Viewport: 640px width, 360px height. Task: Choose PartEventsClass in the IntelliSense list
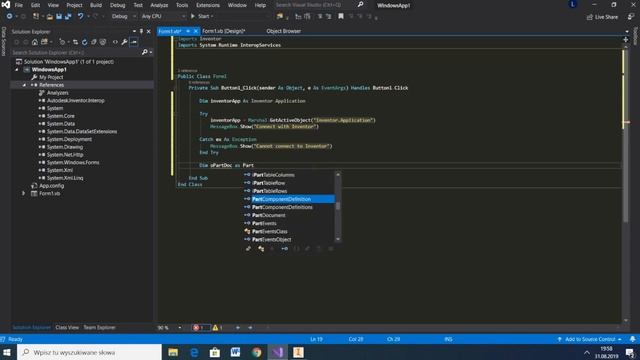[270, 231]
